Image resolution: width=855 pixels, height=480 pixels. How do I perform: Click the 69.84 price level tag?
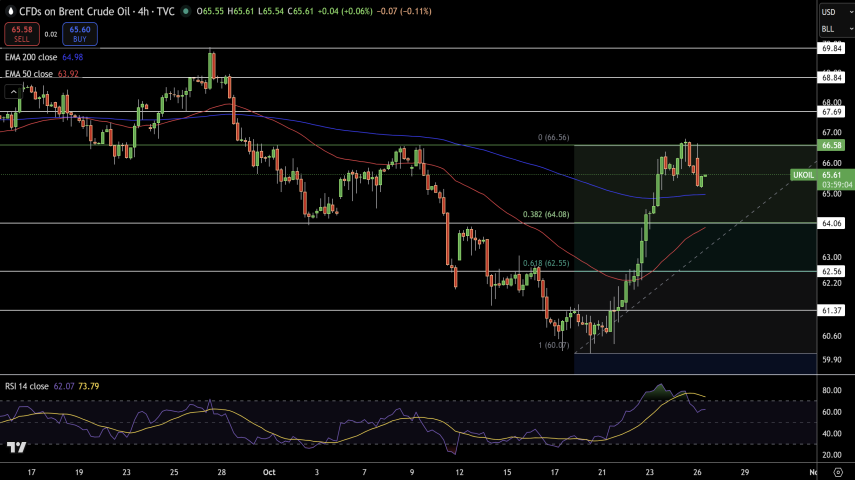tap(834, 48)
